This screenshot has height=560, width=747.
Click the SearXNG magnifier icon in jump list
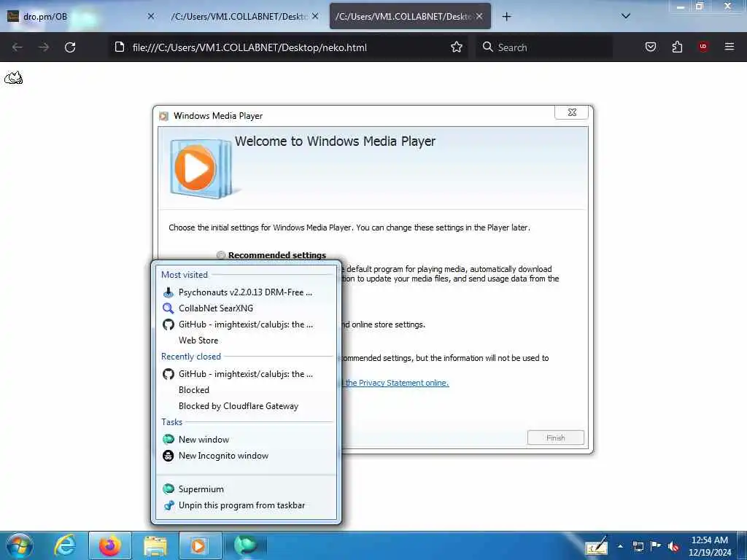pyautogui.click(x=169, y=308)
